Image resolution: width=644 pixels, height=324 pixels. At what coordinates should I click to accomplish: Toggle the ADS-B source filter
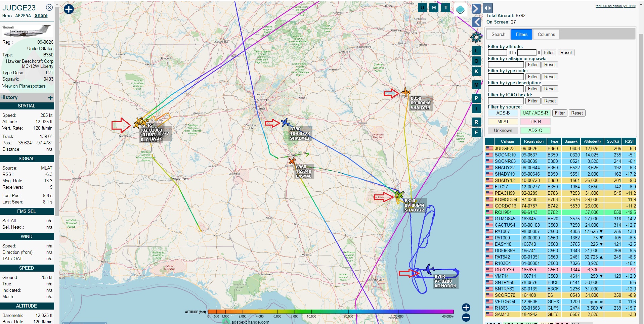coord(503,113)
